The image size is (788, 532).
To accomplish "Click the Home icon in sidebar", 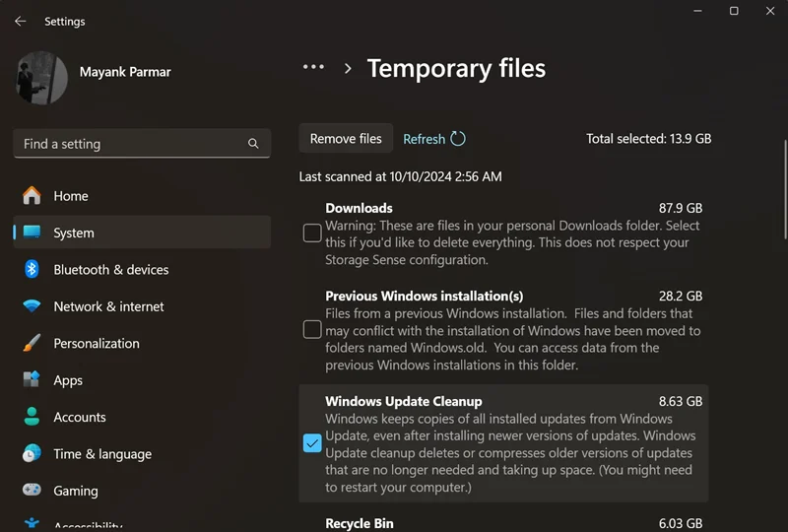I will tap(32, 195).
